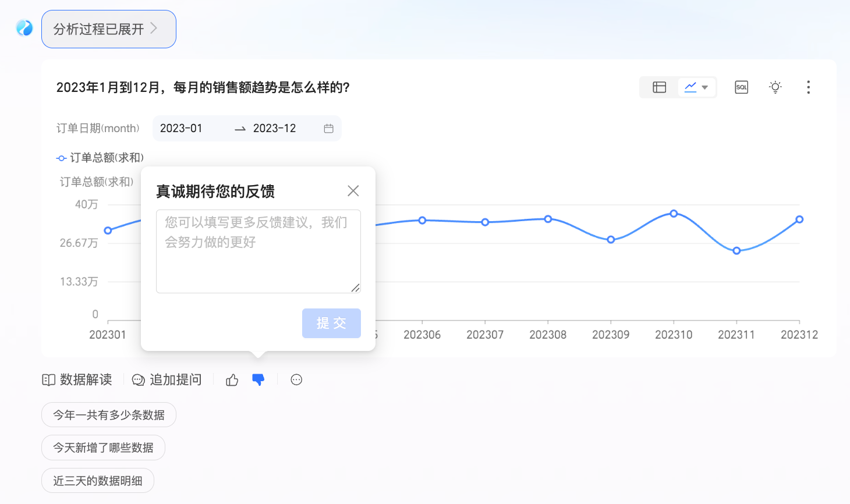Viewport: 850px width, 504px height.
Task: Click the 202307 data point on chart
Action: (485, 222)
